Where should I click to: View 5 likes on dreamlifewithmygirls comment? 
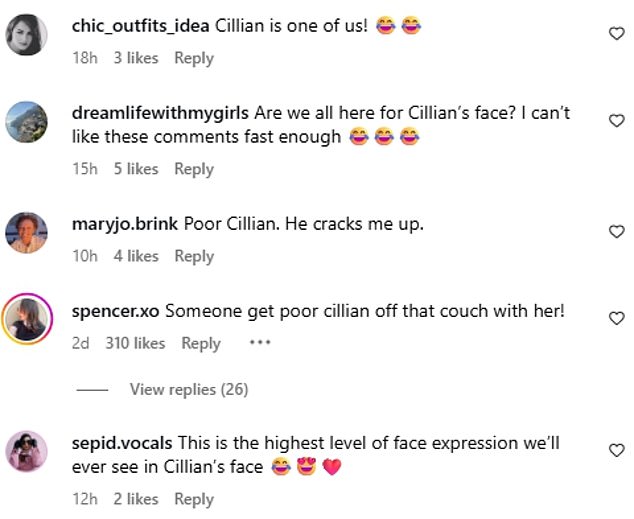[x=136, y=169]
